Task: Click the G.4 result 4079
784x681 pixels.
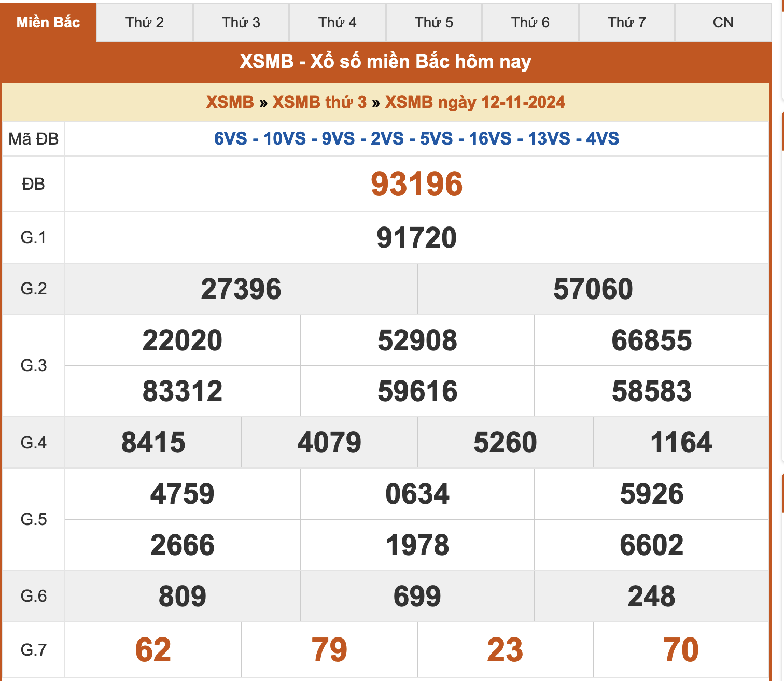Action: 329,443
